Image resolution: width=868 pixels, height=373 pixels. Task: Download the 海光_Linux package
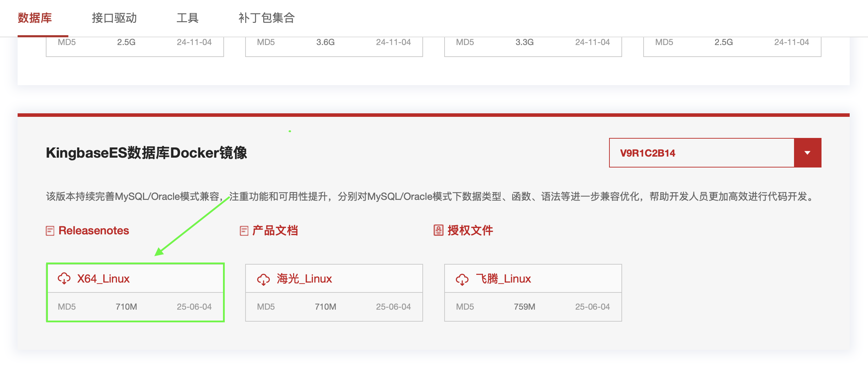[x=304, y=279]
